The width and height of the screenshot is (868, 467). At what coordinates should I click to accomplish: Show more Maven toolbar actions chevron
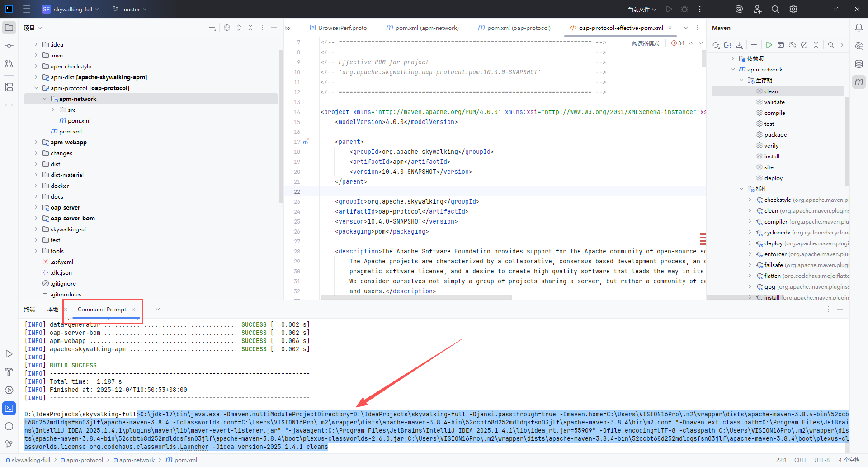842,45
